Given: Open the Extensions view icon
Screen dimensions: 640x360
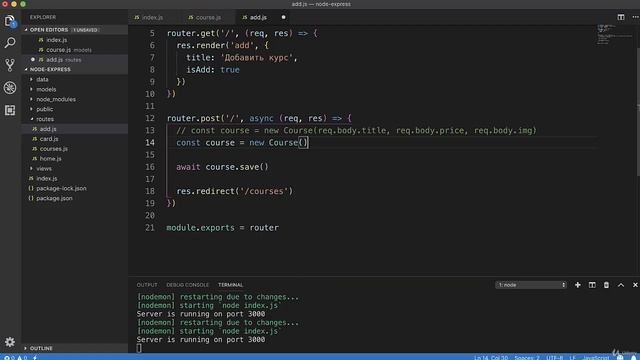Looking at the screenshot, I should coord(10,110).
